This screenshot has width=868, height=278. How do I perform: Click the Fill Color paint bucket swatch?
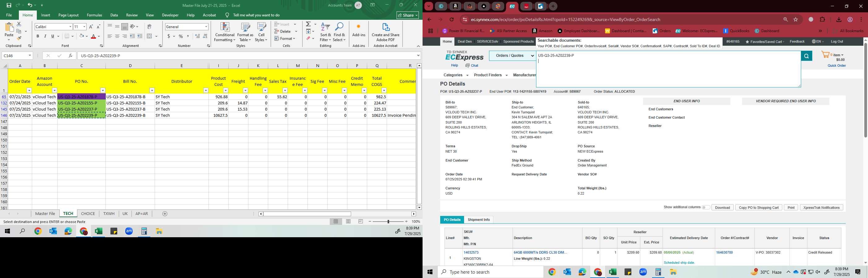pos(82,36)
